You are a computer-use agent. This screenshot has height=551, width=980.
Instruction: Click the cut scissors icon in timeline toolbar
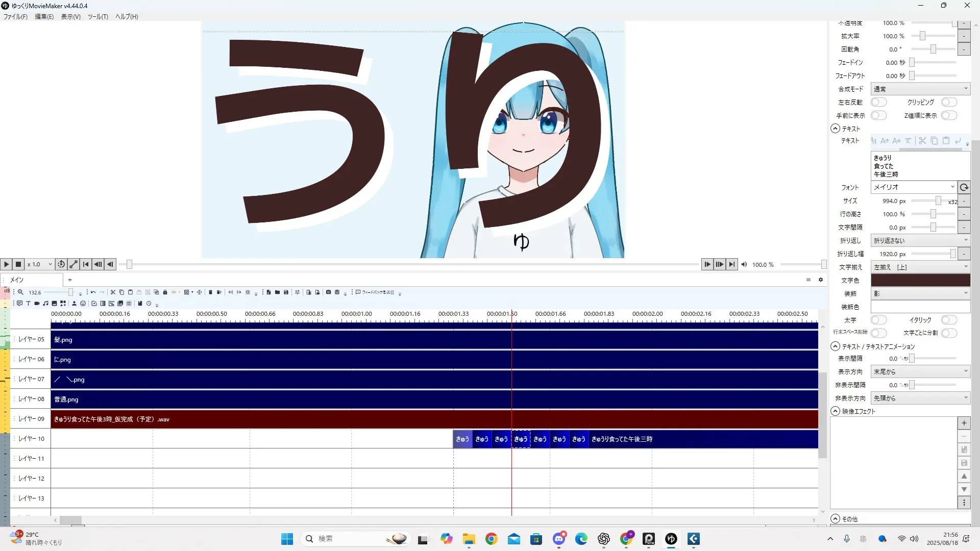click(x=113, y=292)
